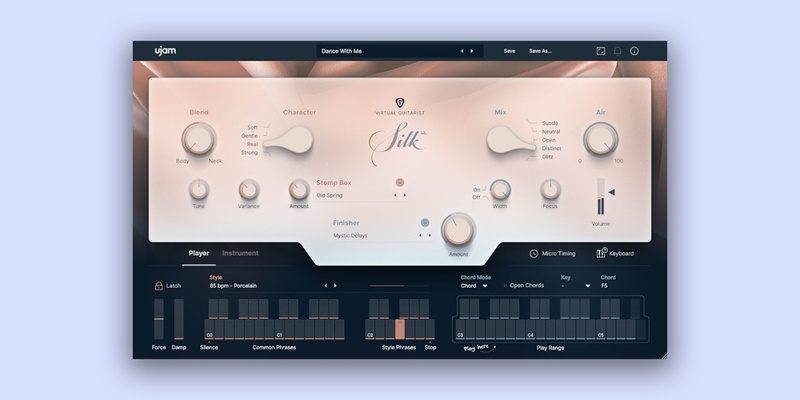This screenshot has width=800, height=400.
Task: Select Neutral mix setting
Action: tap(551, 132)
